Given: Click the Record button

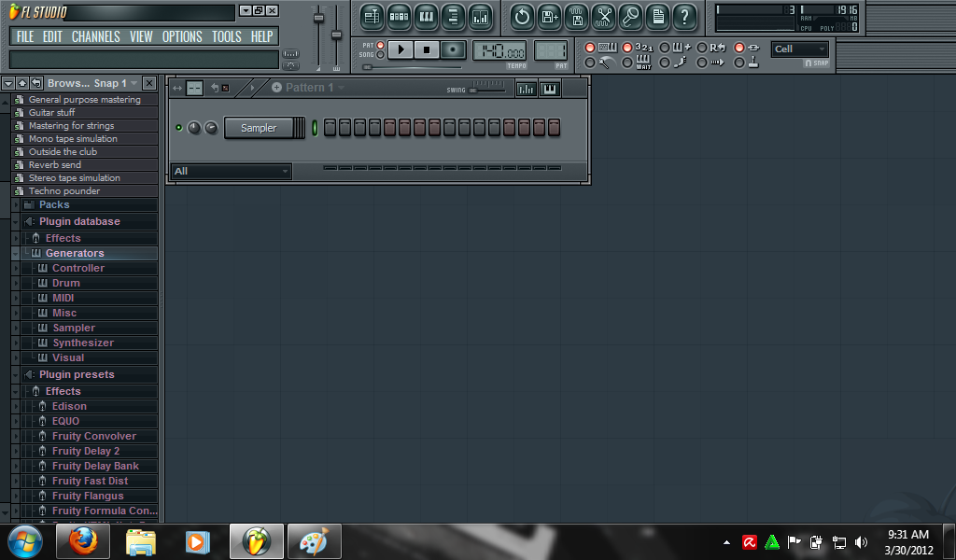Looking at the screenshot, I should (453, 50).
